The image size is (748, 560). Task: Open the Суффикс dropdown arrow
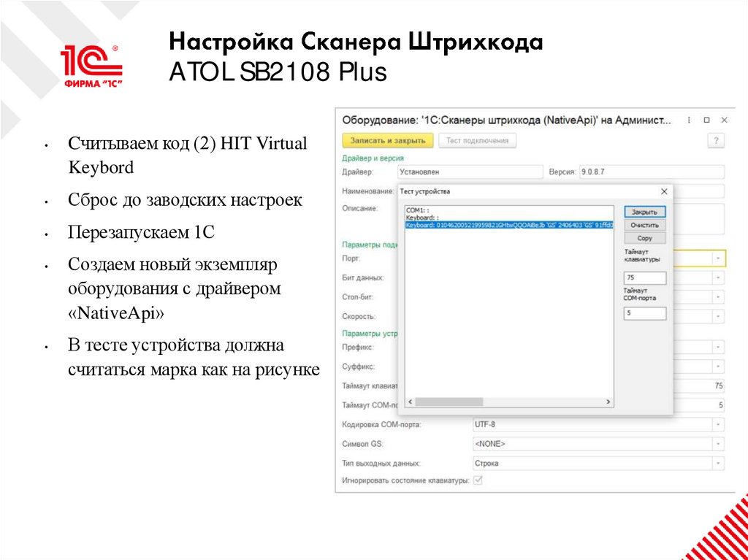(719, 367)
